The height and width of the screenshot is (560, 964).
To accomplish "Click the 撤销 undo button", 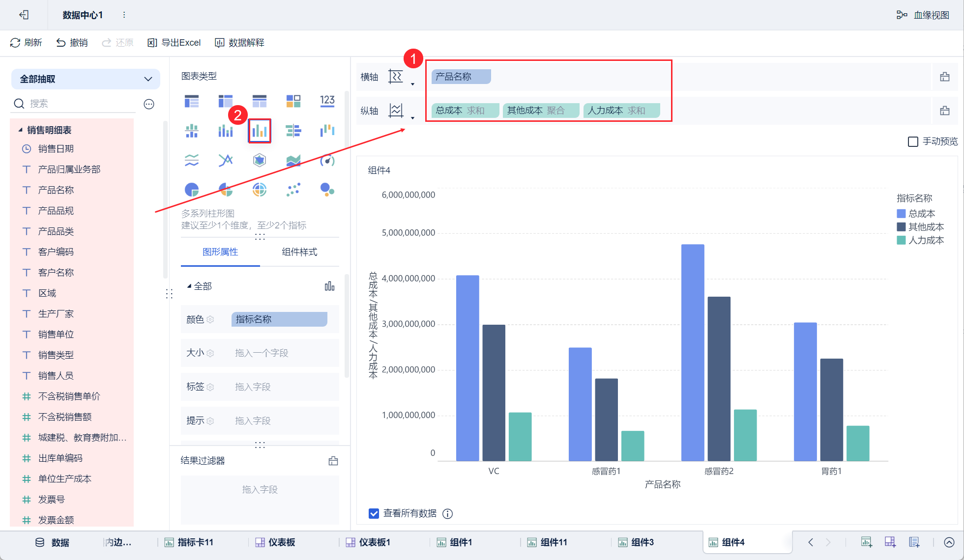I will (x=72, y=43).
